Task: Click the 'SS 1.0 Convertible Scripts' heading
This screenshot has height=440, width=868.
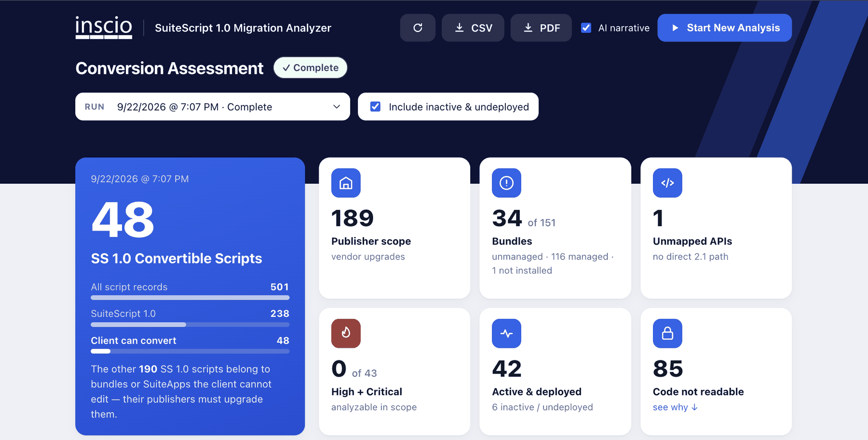Action: tap(176, 259)
